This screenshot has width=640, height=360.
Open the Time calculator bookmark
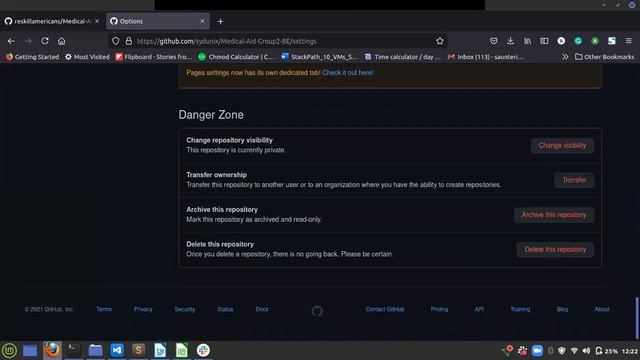(x=403, y=57)
